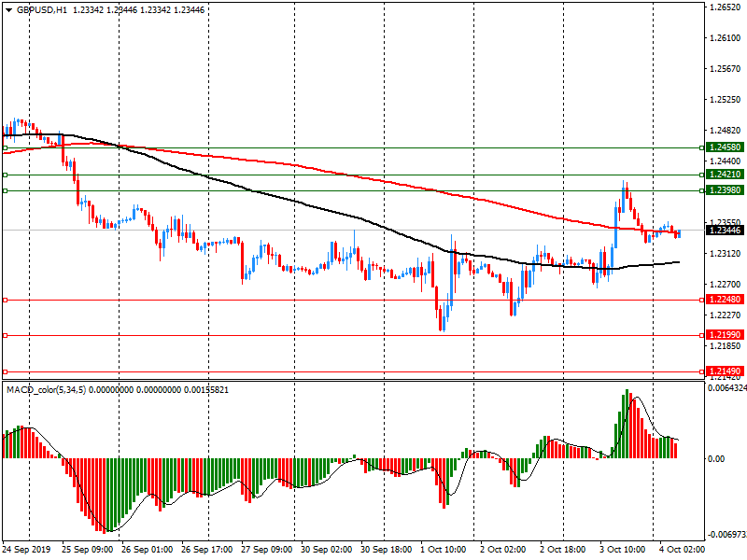
Task: Click the current price tag 1.23446
Action: (725, 231)
